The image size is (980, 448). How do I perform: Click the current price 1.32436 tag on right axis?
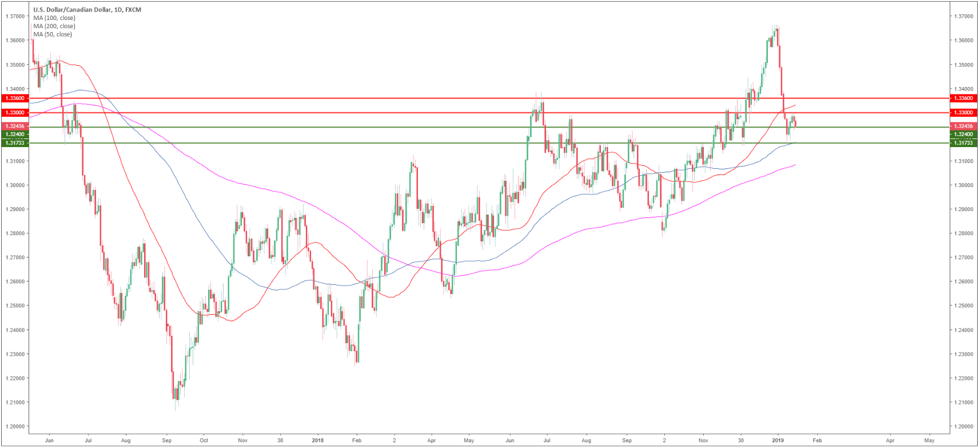[x=963, y=126]
